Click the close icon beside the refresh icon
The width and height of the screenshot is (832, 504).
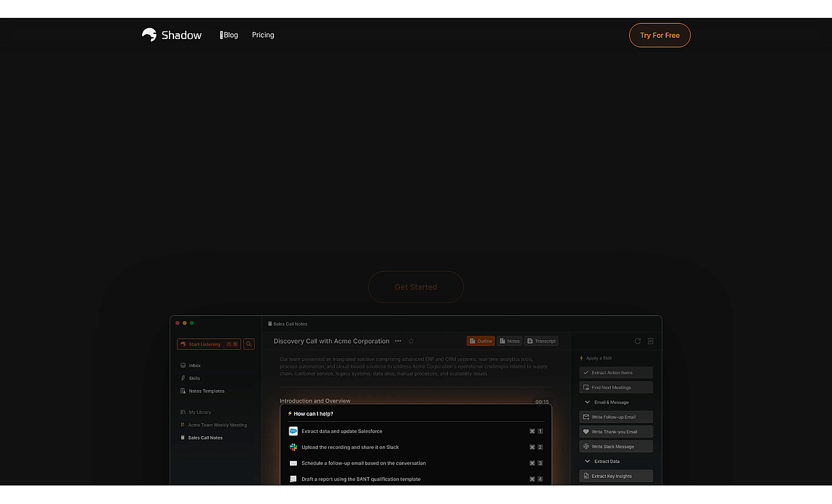(x=650, y=341)
